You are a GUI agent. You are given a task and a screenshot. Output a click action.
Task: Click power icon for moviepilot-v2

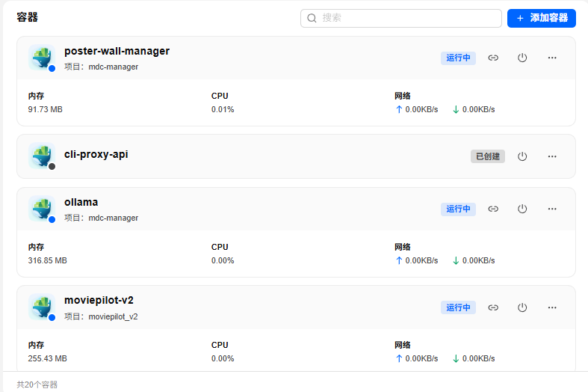click(x=522, y=307)
